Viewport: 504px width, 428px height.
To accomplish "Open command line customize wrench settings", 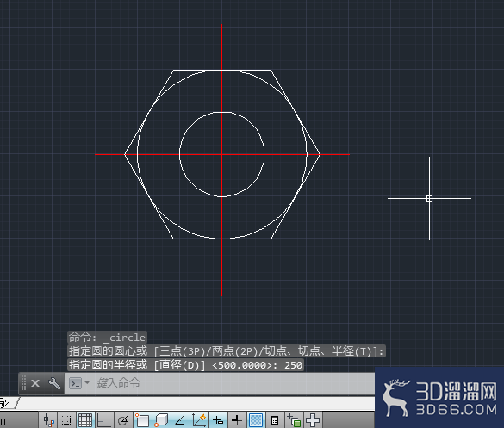I will [54, 383].
